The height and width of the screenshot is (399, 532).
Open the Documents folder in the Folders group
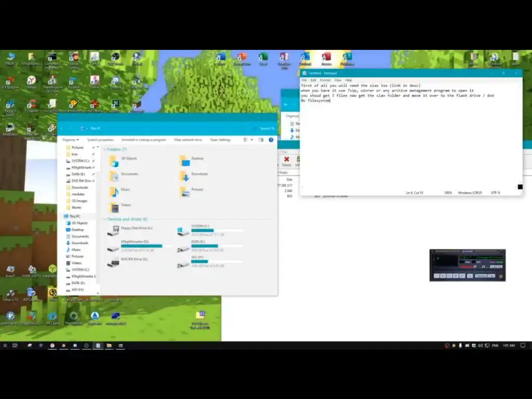click(124, 176)
